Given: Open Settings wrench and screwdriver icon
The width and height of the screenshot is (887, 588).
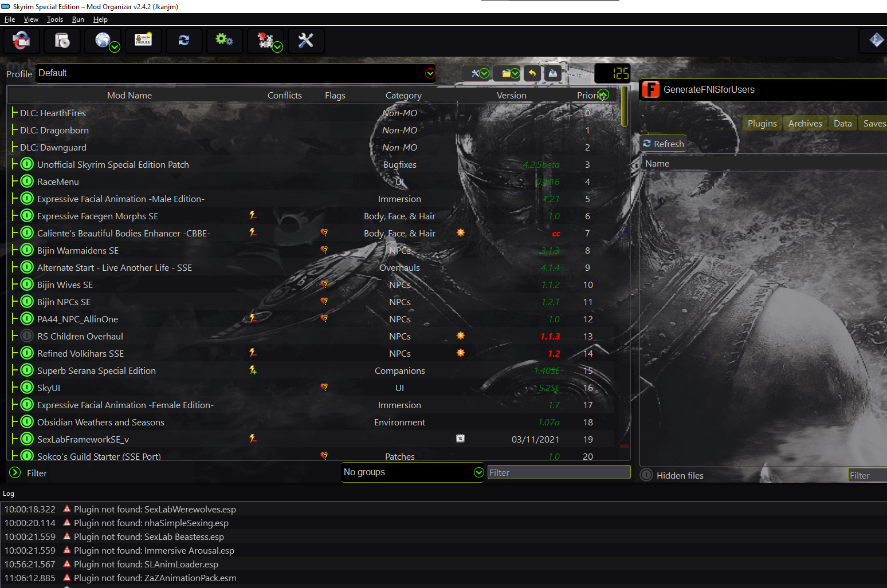Looking at the screenshot, I should [306, 41].
